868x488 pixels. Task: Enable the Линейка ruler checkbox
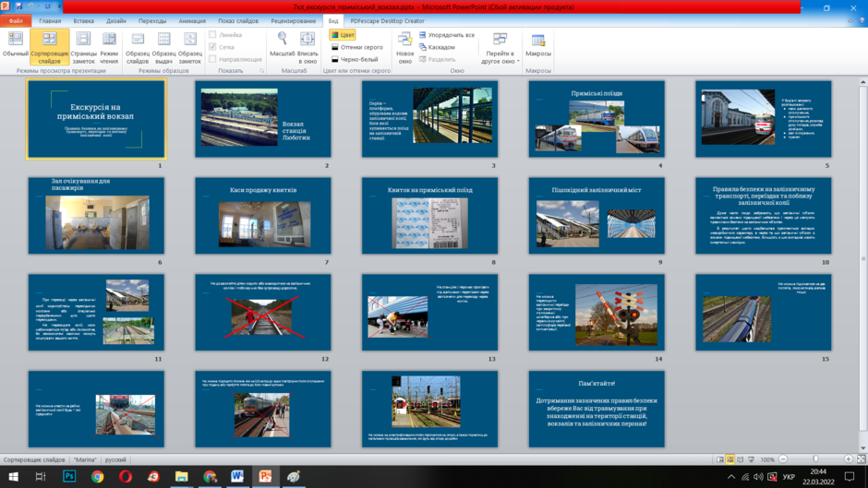(x=212, y=34)
